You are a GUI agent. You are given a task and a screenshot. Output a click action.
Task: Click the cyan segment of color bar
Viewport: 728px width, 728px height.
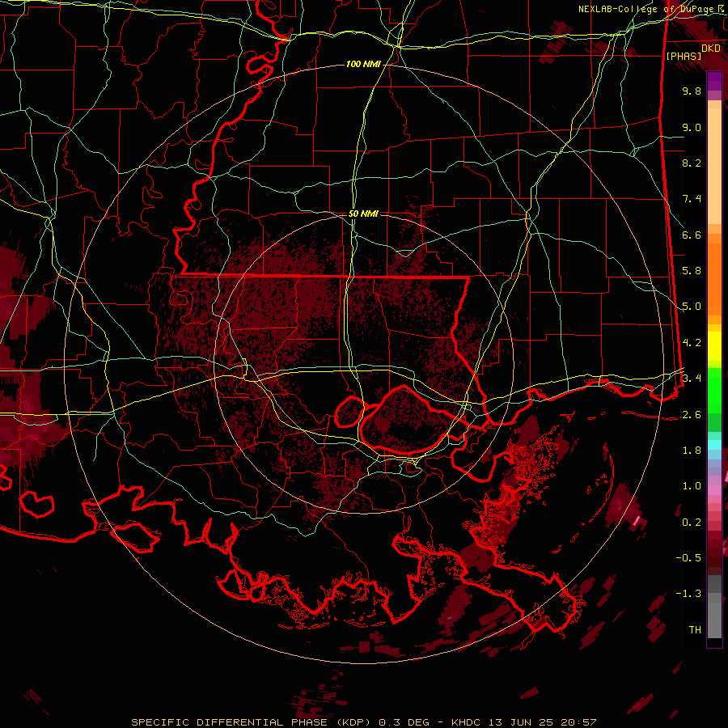tap(714, 445)
